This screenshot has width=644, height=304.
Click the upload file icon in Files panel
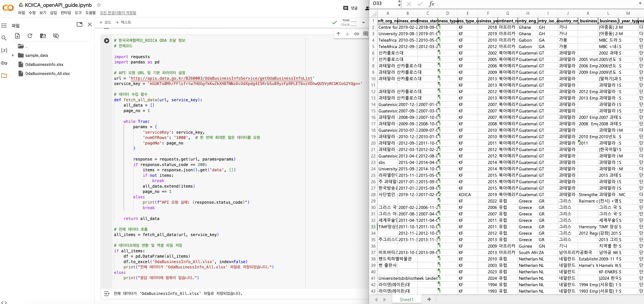pyautogui.click(x=17, y=36)
